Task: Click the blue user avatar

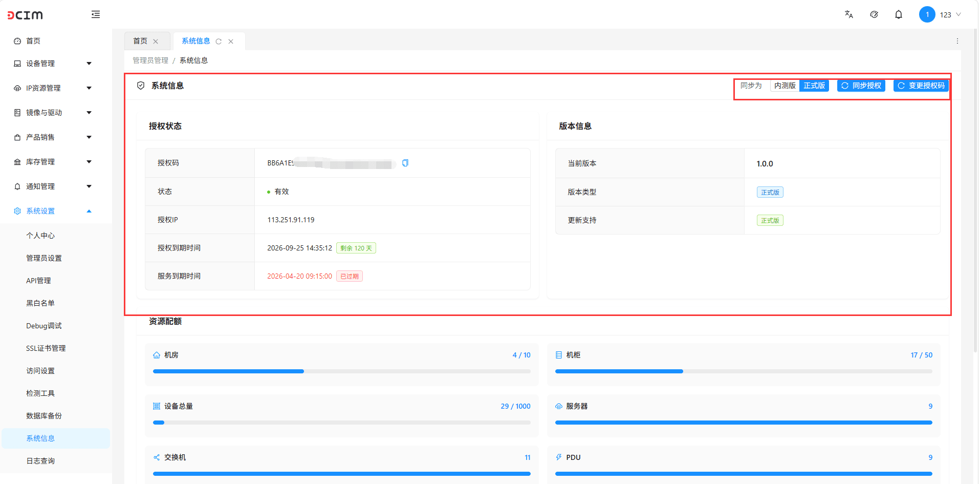Action: pos(927,14)
